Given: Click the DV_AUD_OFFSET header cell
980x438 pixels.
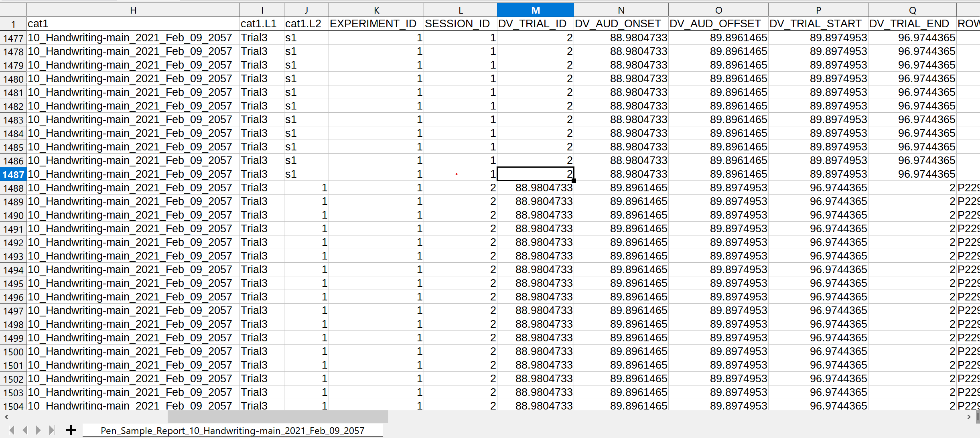Looking at the screenshot, I should pyautogui.click(x=718, y=24).
